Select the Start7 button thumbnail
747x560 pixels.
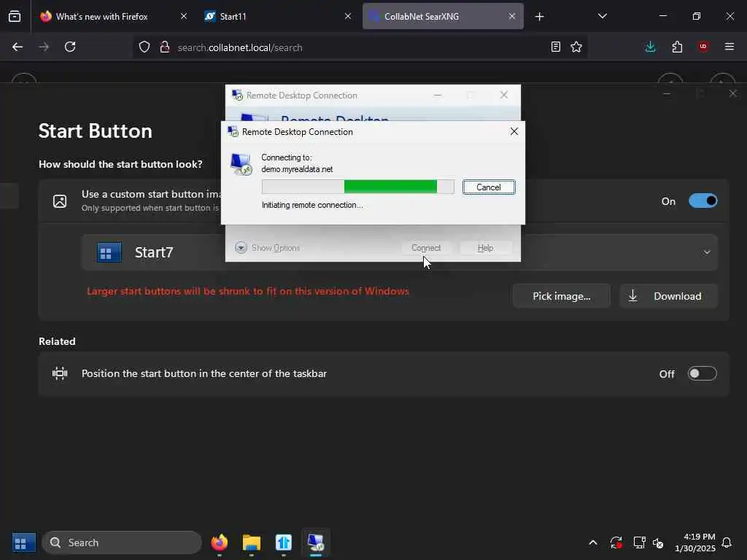pos(109,252)
